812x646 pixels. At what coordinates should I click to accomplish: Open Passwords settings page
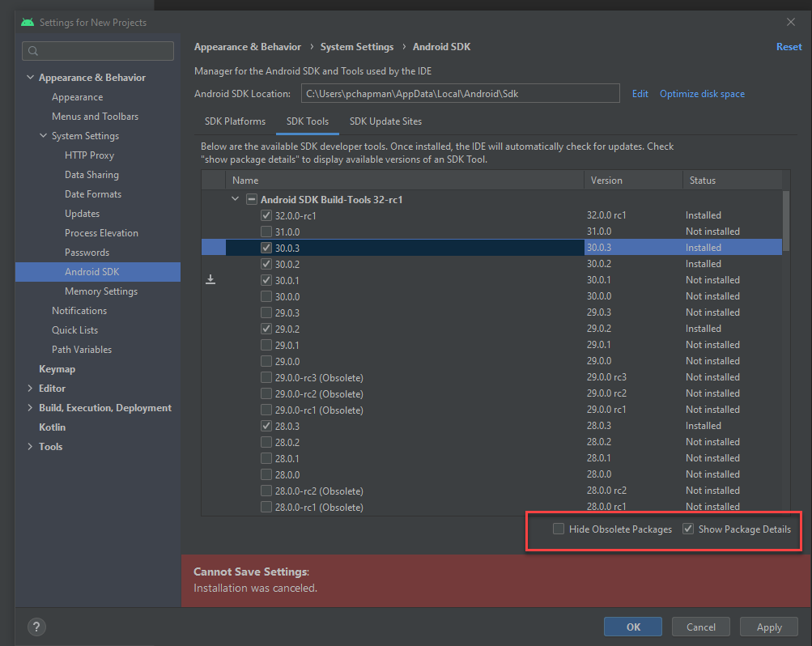(87, 253)
